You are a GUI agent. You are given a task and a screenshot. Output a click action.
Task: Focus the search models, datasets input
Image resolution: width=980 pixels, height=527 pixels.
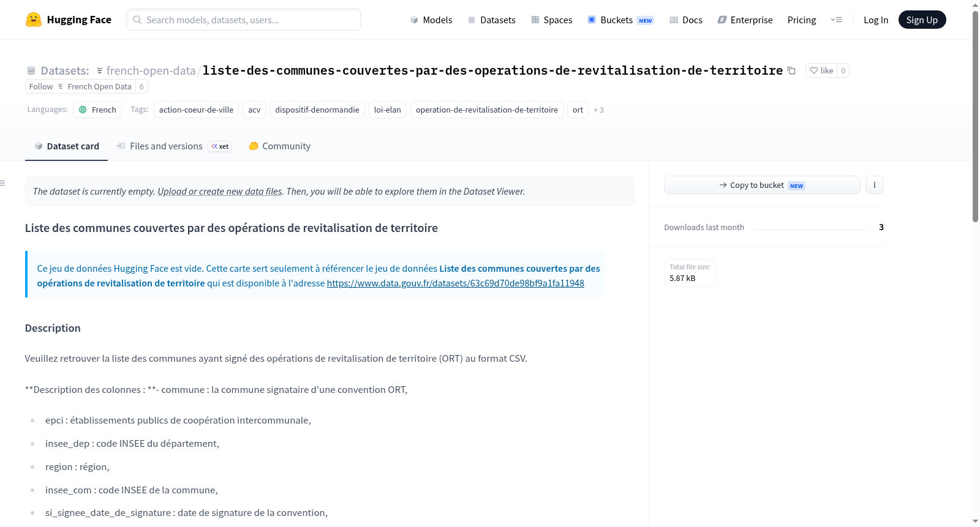244,20
